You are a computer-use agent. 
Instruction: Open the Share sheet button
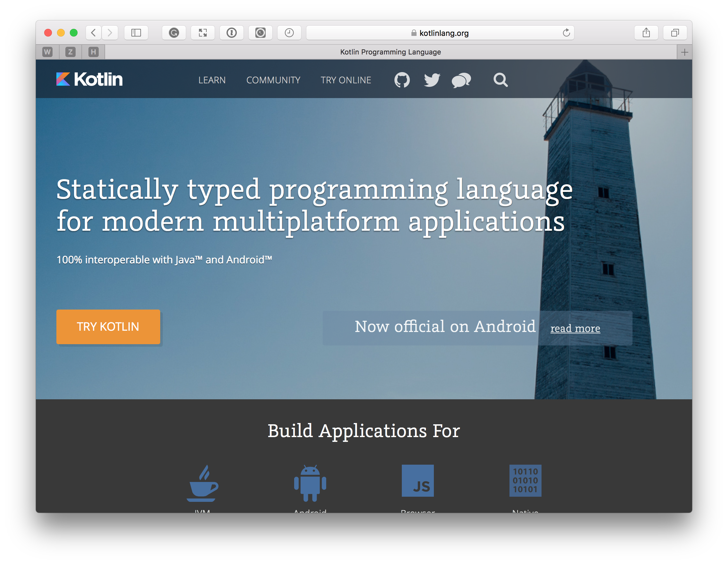[646, 33]
